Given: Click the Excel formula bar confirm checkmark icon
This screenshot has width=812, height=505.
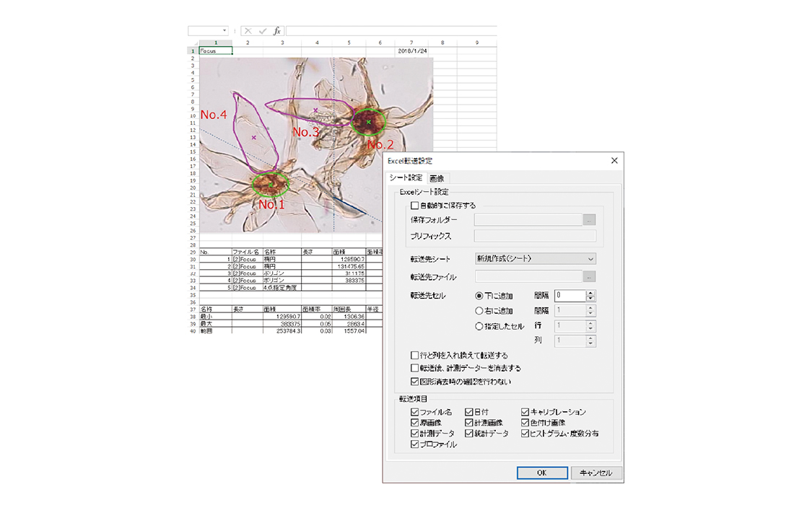Looking at the screenshot, I should tap(263, 31).
